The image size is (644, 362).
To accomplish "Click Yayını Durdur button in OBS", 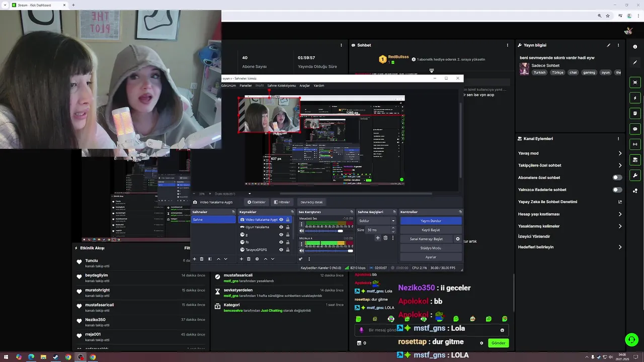I will 431,221.
